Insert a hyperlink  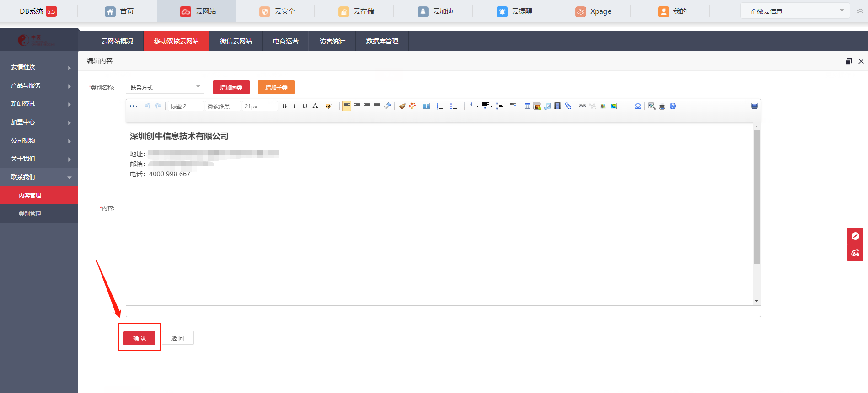pyautogui.click(x=583, y=106)
